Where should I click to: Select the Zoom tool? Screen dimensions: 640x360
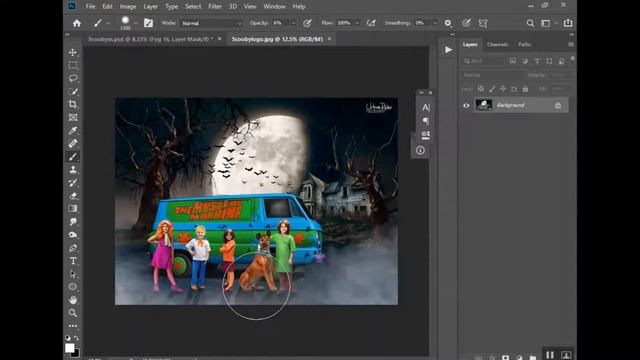click(x=73, y=313)
